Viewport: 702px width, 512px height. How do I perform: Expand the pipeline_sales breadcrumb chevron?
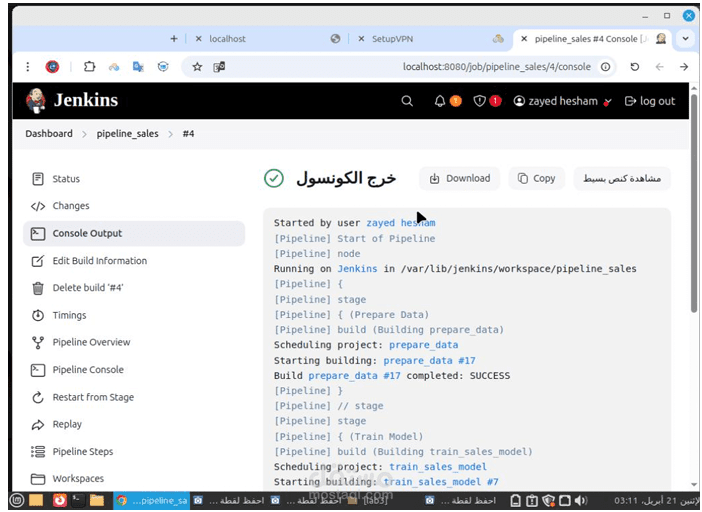pyautogui.click(x=171, y=134)
